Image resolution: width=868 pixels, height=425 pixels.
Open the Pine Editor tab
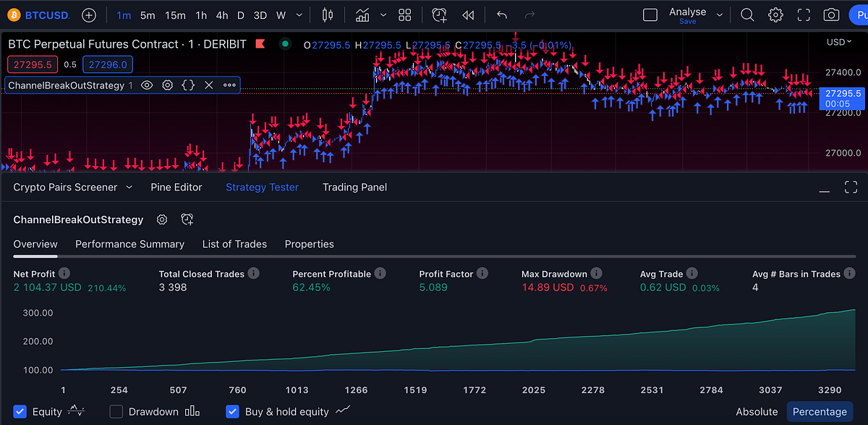tap(176, 187)
